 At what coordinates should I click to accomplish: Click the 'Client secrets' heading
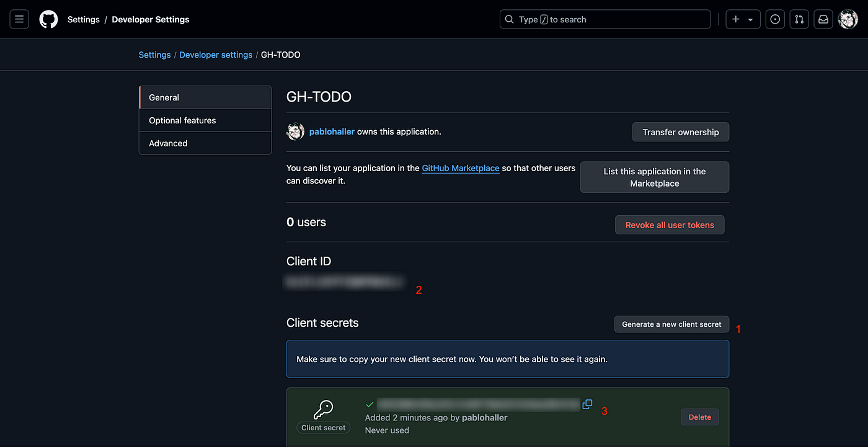click(x=322, y=323)
